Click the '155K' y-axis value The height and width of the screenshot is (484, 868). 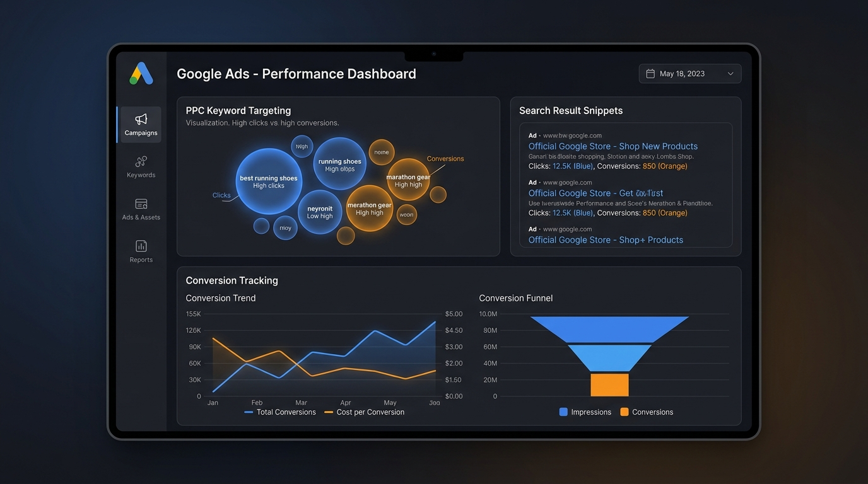[194, 314]
